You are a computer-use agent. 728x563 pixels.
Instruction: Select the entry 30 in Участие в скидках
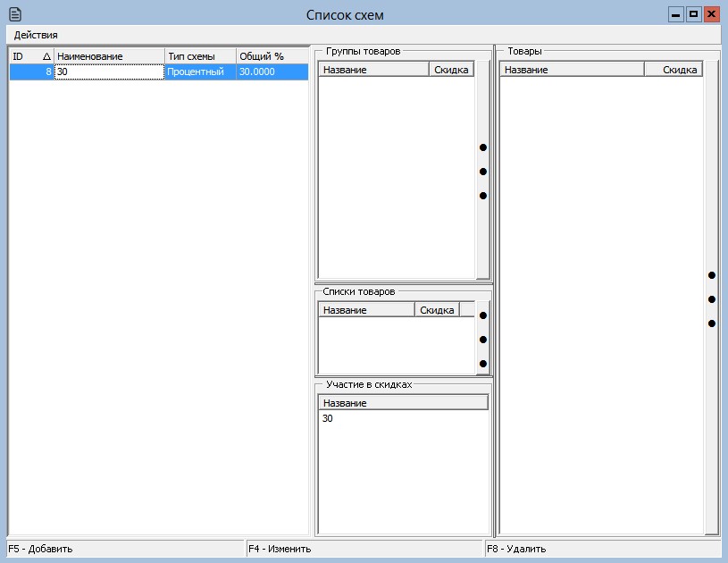point(328,419)
